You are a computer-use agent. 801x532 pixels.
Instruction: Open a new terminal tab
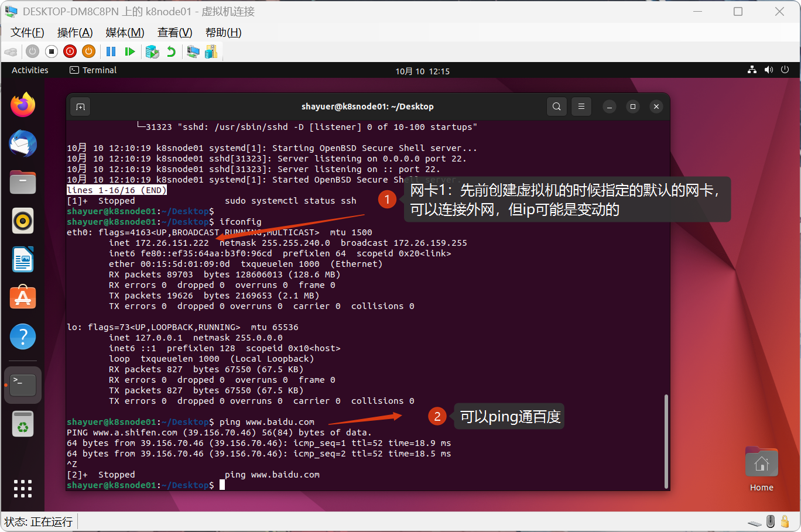(81, 107)
